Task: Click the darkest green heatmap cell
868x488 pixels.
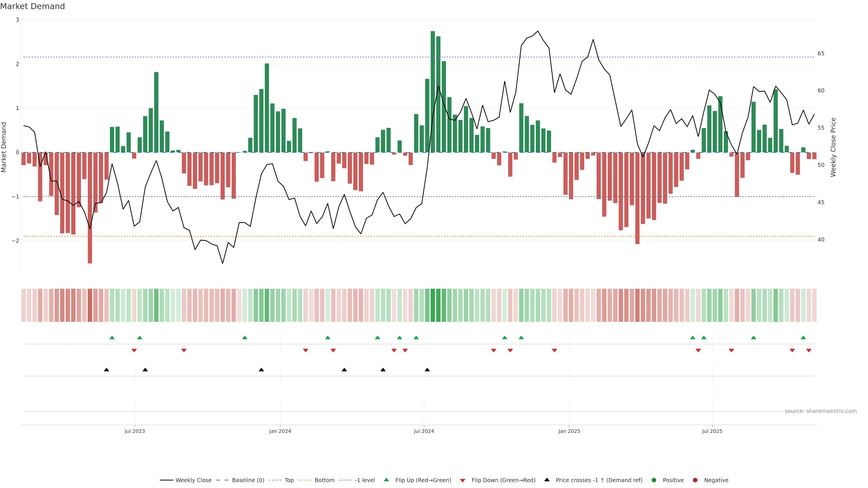Action: [433, 305]
